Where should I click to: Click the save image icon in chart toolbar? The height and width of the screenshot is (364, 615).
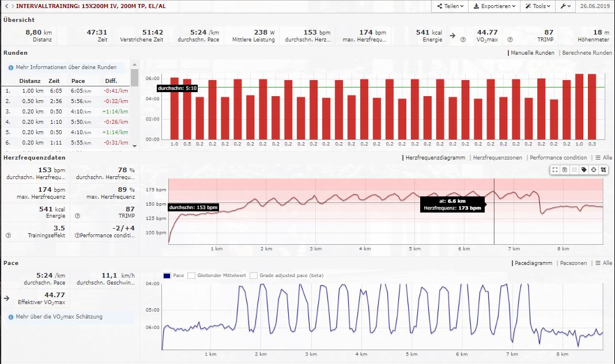[x=564, y=169]
